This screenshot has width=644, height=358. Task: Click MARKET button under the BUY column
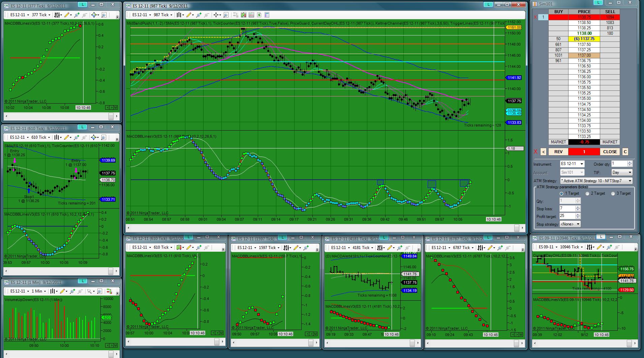coord(558,142)
